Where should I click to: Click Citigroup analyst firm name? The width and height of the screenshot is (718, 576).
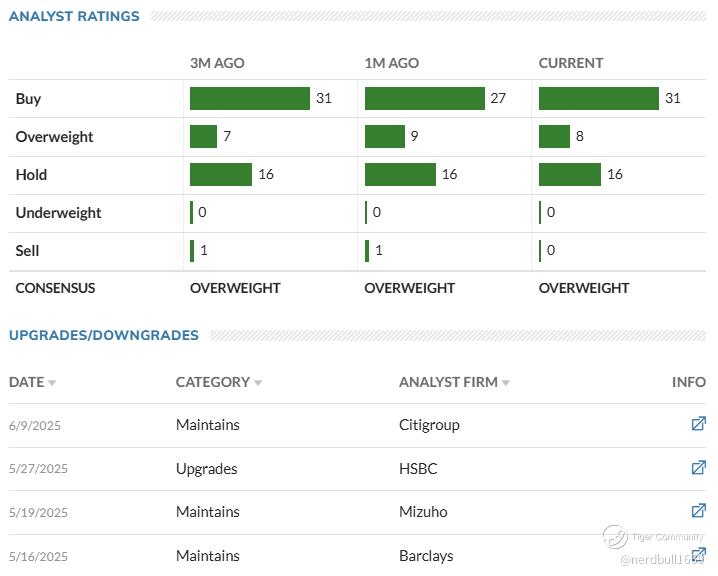(x=429, y=425)
